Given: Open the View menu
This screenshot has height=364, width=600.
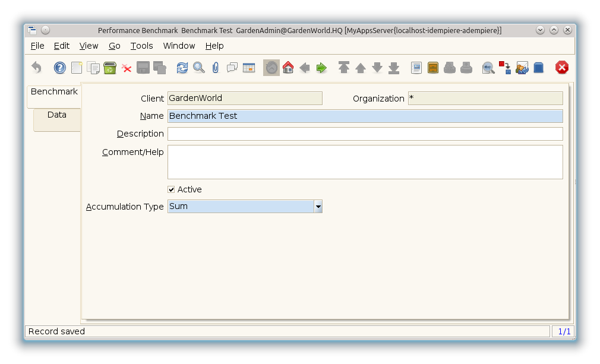Looking at the screenshot, I should click(x=89, y=46).
